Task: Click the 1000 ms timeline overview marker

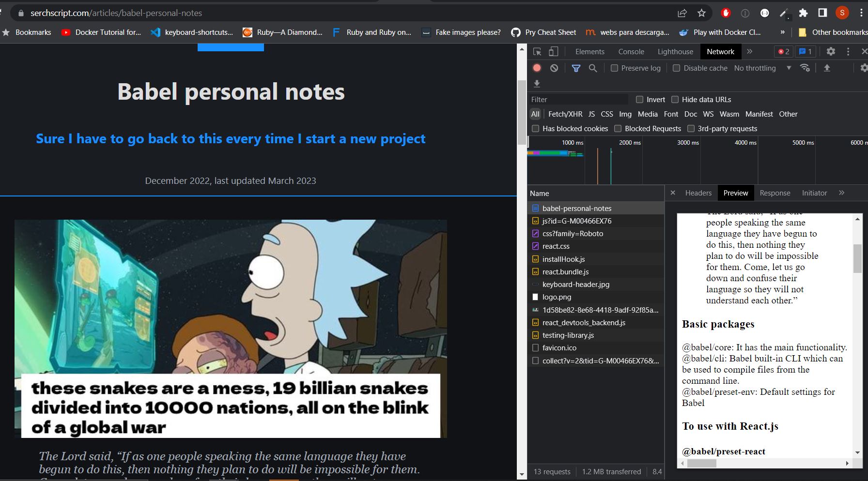Action: [x=573, y=143]
